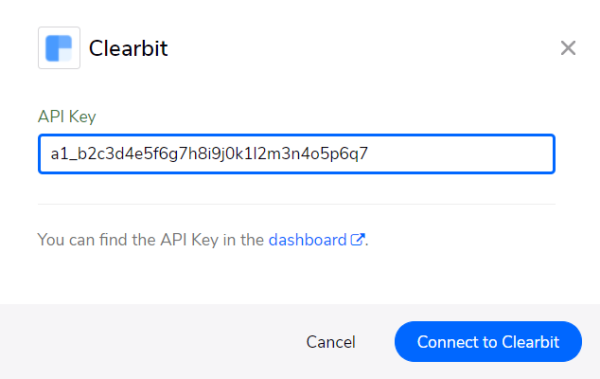Screen dimensions: 600x379
Task: Cancel the Clearbit connection dialog
Action: point(331,342)
